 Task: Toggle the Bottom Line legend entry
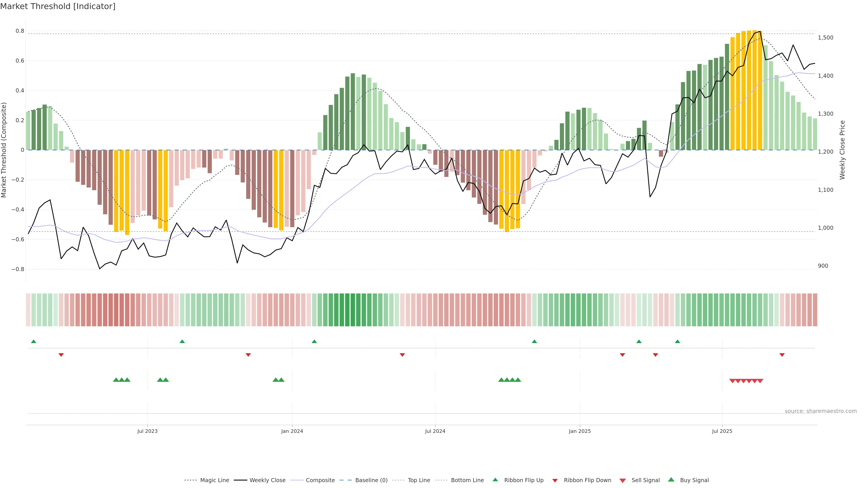[467, 480]
